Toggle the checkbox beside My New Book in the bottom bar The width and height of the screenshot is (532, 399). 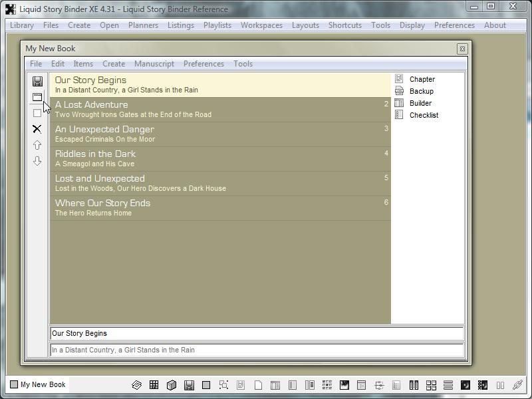(x=14, y=384)
